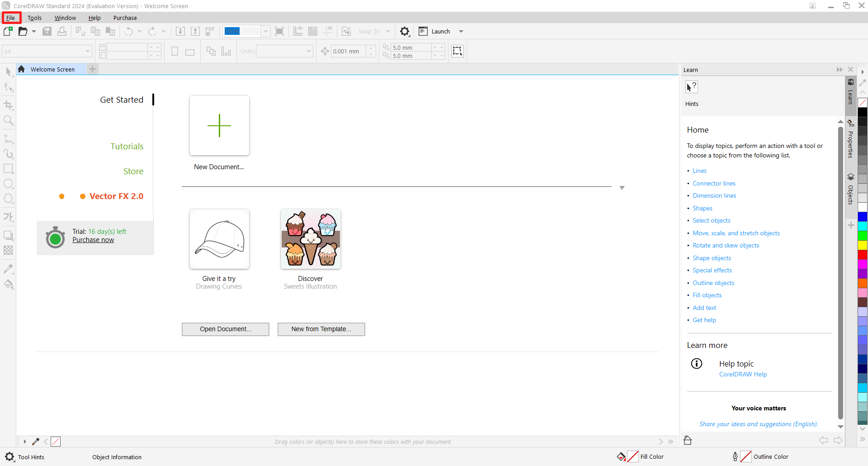Select the Interactive fill bucket tool
The width and height of the screenshot is (868, 466).
pos(8,284)
